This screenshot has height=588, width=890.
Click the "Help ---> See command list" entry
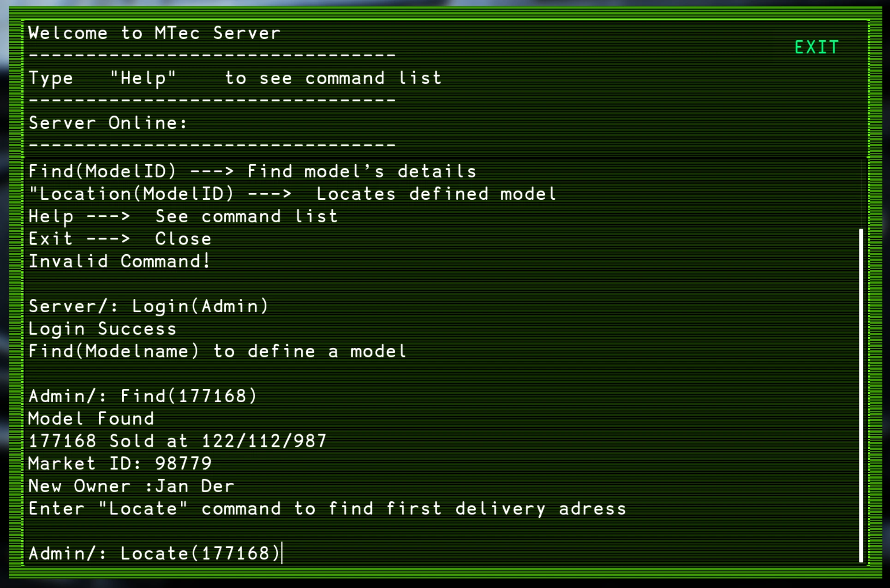click(x=183, y=216)
